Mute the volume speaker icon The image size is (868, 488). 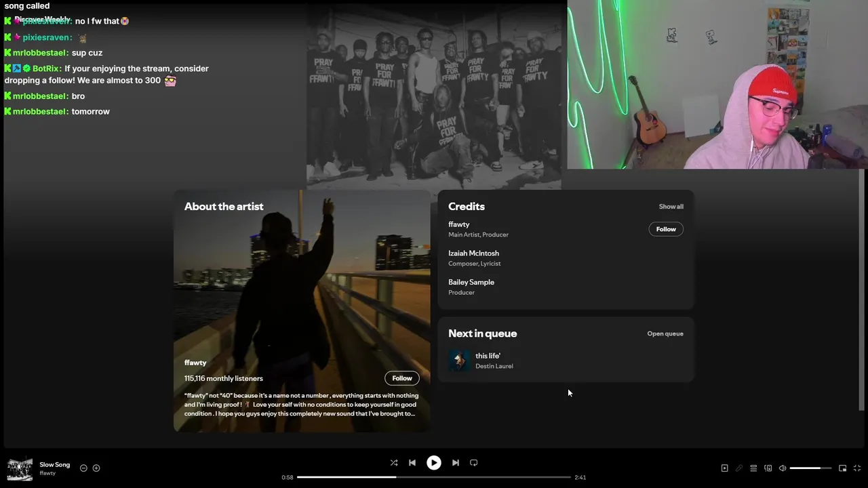coord(783,468)
